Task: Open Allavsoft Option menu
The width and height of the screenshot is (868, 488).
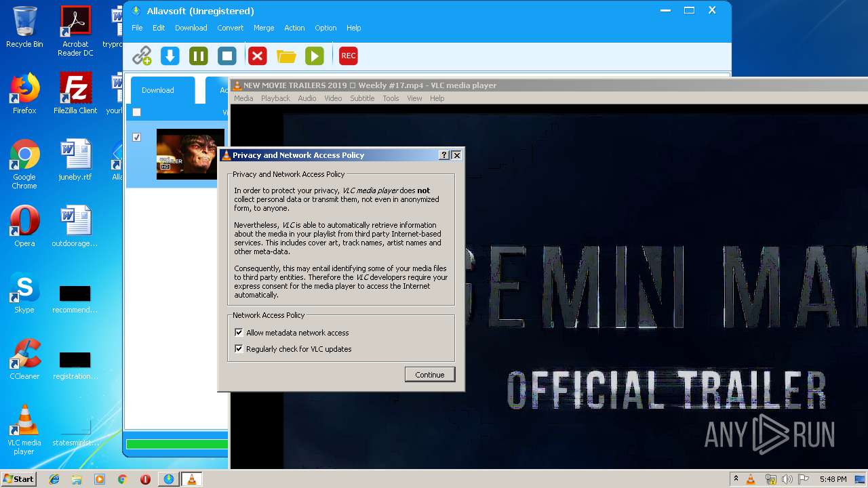Action: (325, 28)
